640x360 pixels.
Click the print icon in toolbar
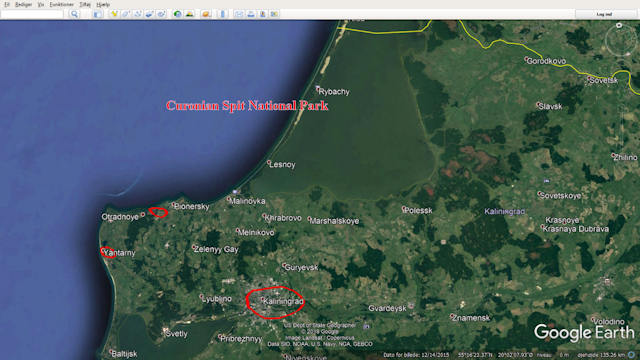pos(251,14)
